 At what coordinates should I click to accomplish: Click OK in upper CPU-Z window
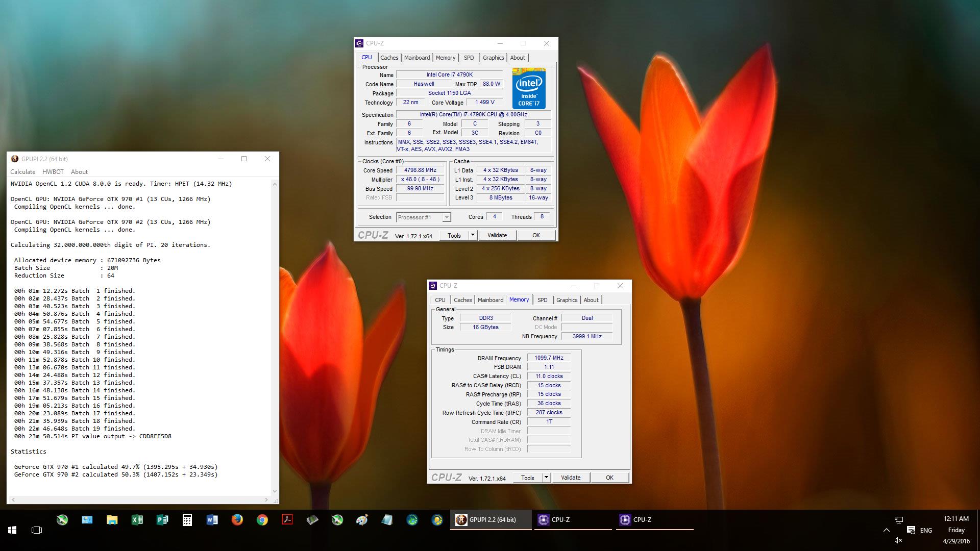(x=536, y=235)
